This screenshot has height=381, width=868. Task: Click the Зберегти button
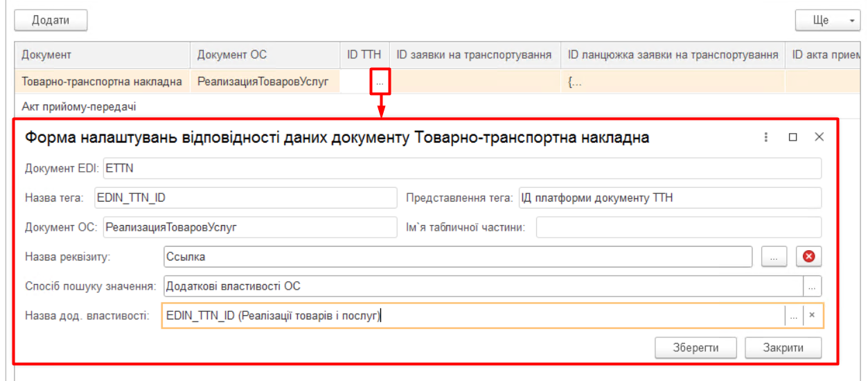coord(696,348)
